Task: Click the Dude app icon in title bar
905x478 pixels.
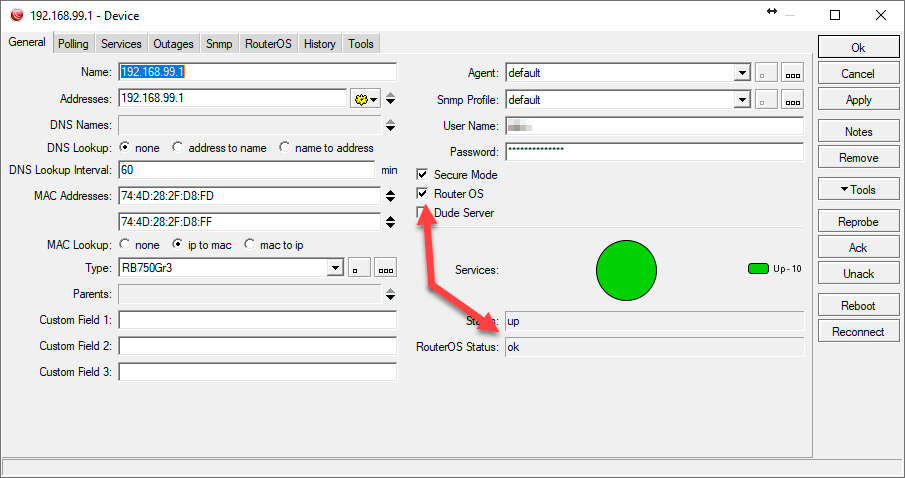Action: coord(17,16)
